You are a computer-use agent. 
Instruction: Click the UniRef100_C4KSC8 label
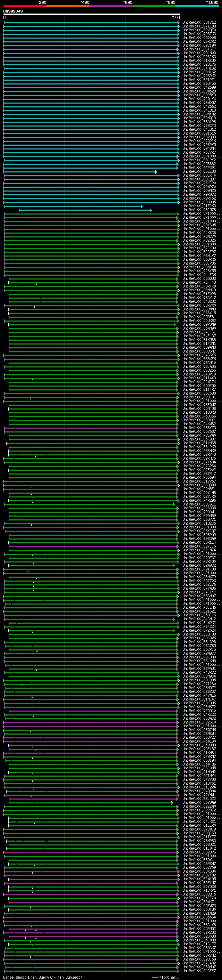point(199,233)
